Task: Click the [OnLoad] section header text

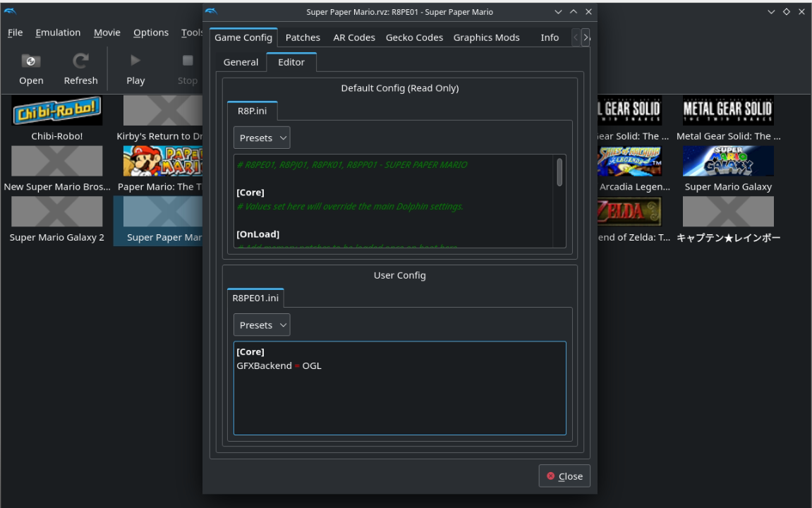Action: 258,234
